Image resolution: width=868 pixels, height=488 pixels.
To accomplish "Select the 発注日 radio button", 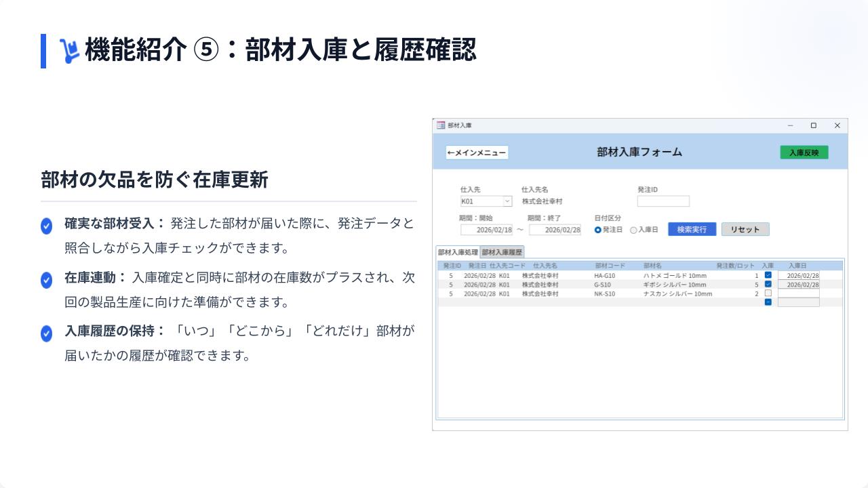I will [x=598, y=230].
